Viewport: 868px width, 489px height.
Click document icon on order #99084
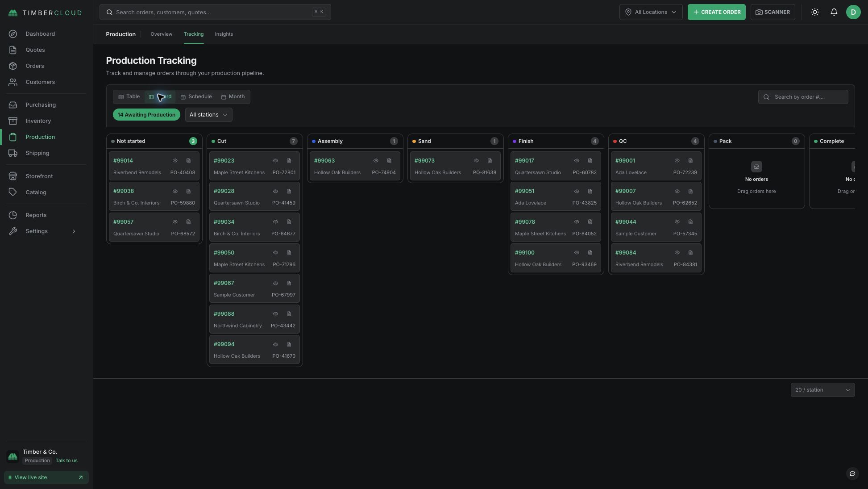tap(690, 253)
